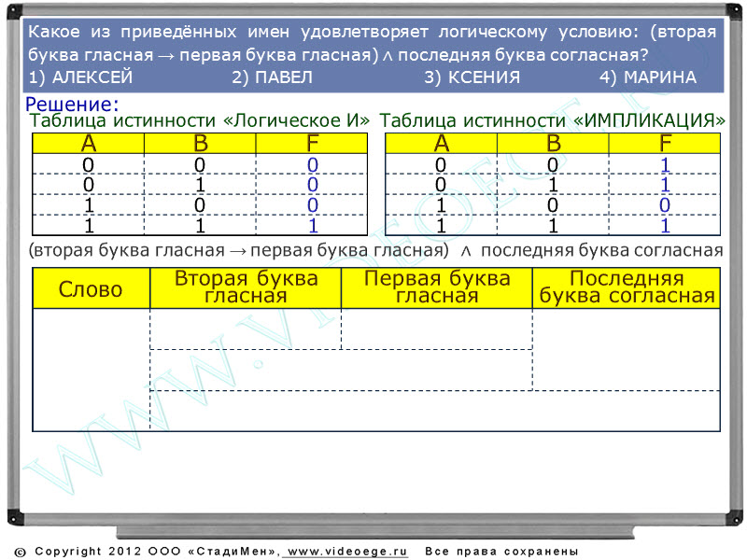Click header F of the ИМПЛИКАЦИЯ table
Image resolution: width=747 pixels, height=560 pixels.
(665, 144)
